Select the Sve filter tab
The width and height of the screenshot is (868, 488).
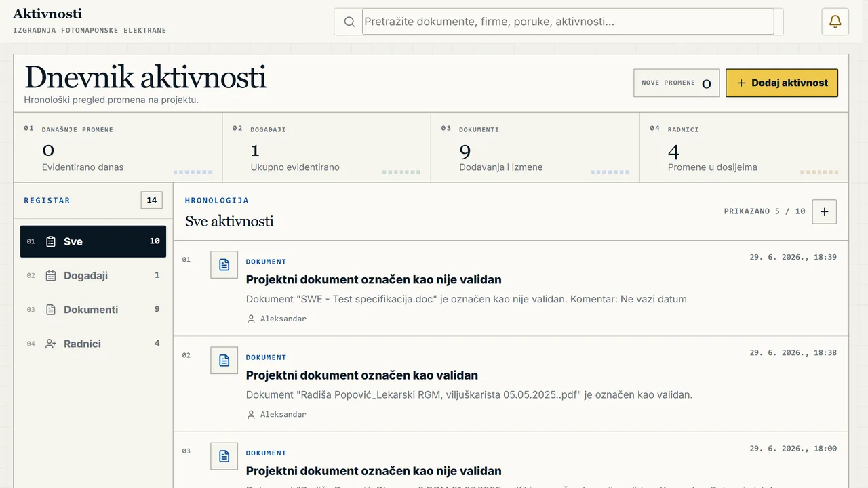click(x=93, y=241)
